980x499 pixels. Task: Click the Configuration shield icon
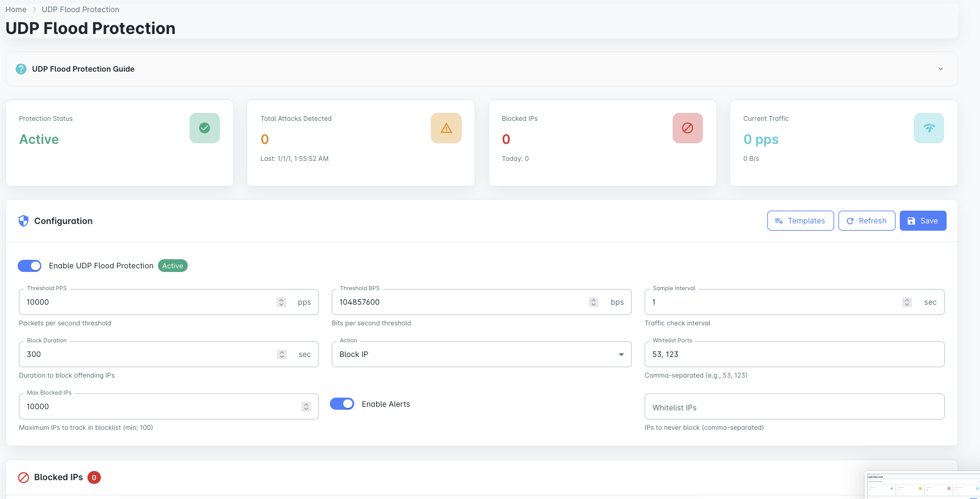(x=24, y=221)
